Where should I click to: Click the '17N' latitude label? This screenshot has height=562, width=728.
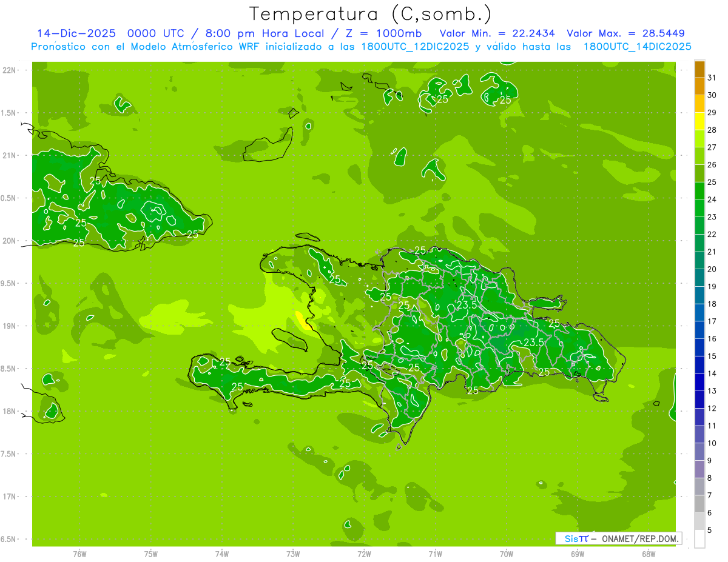(10, 497)
